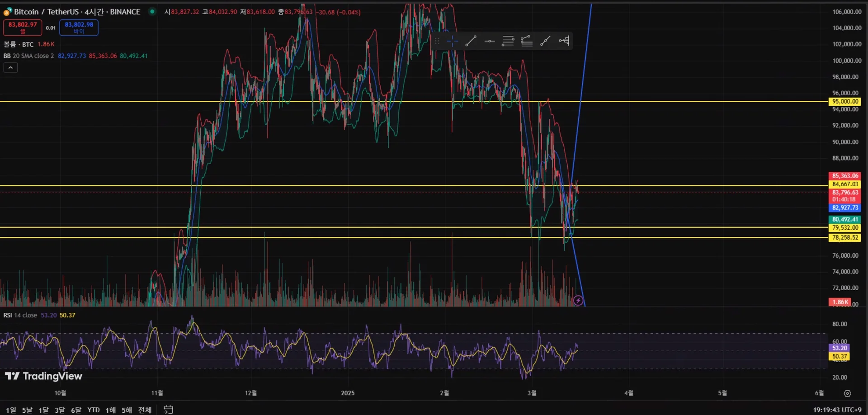This screenshot has height=415, width=868.
Task: Click the 11월 date axis label
Action: pyautogui.click(x=157, y=393)
